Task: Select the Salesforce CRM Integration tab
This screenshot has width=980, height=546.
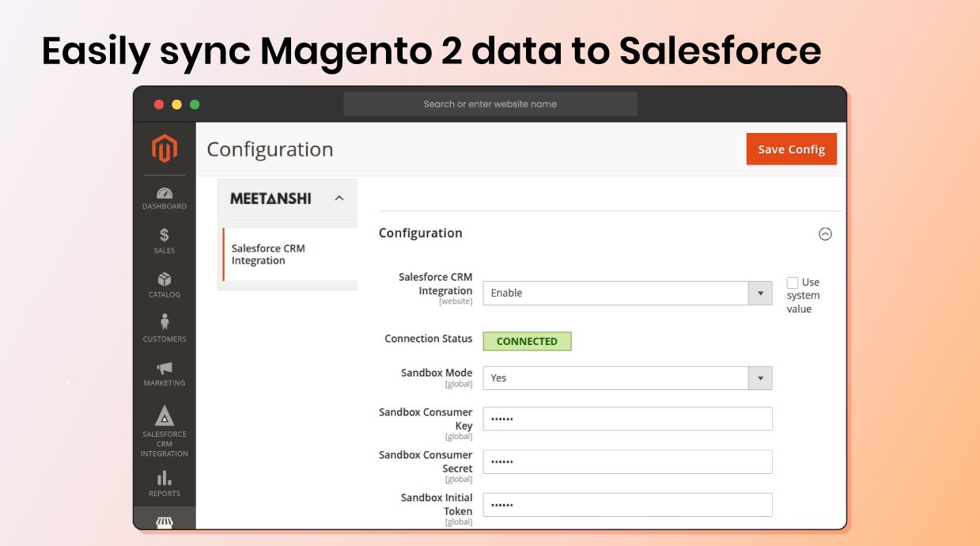Action: tap(289, 255)
